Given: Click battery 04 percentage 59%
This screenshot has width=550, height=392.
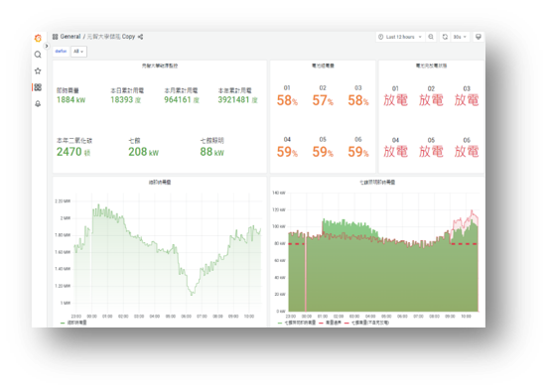Looking at the screenshot, I should pos(287,152).
